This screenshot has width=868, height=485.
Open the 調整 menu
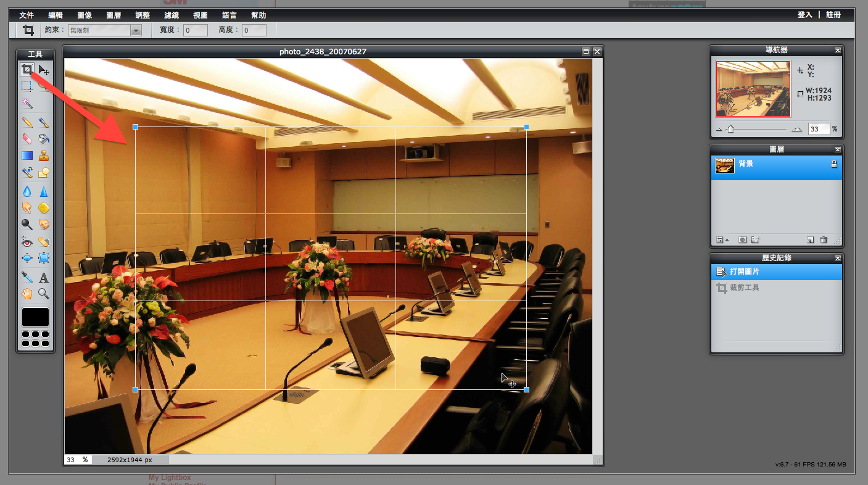143,15
